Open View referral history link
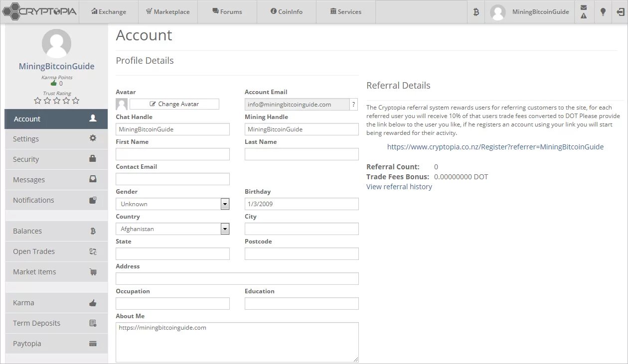 pos(399,187)
